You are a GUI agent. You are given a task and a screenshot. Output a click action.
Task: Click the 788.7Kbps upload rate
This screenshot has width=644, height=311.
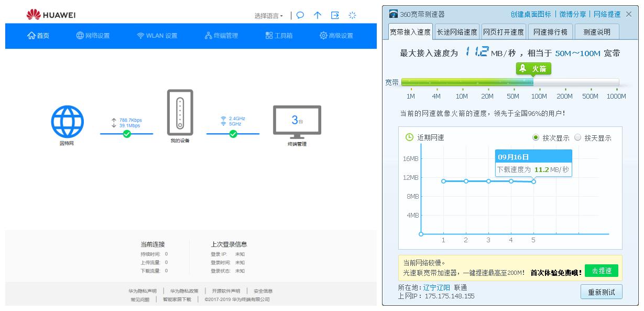[130, 120]
